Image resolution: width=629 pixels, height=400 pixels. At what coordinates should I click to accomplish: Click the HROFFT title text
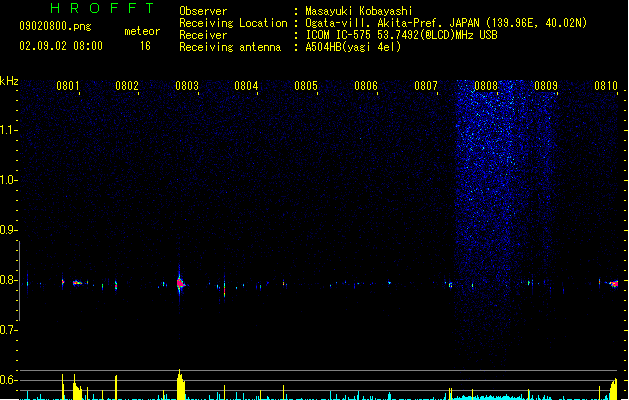click(x=103, y=8)
